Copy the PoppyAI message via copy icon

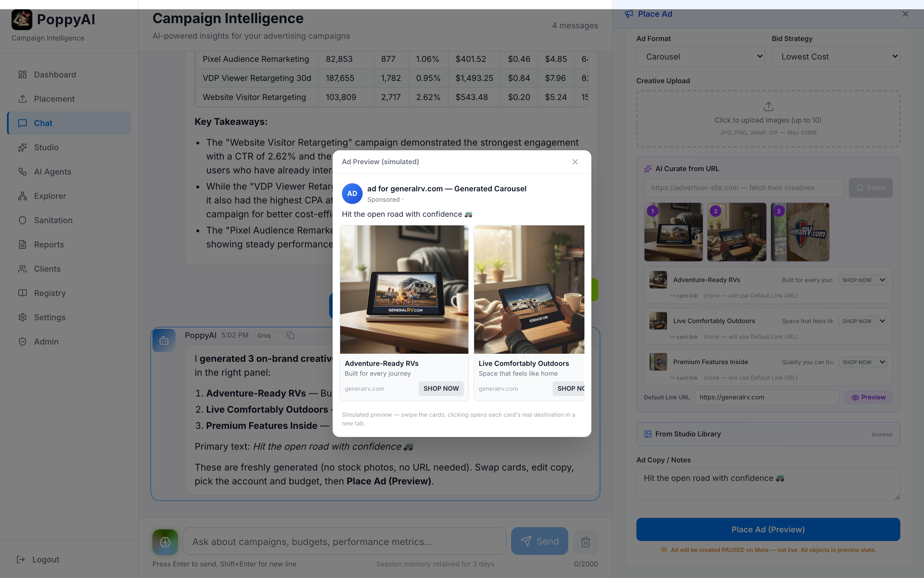290,335
